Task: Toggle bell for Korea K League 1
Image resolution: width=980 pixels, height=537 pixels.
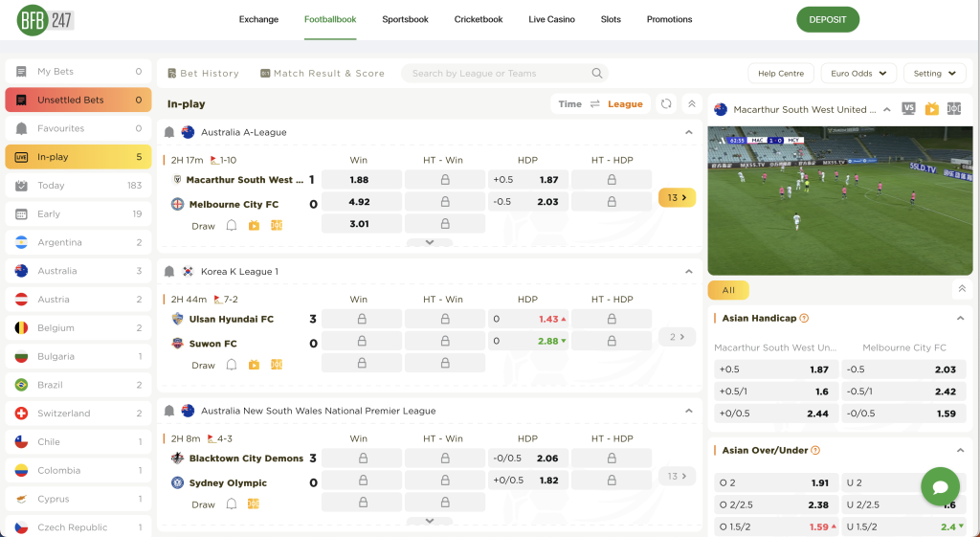Action: coord(168,272)
